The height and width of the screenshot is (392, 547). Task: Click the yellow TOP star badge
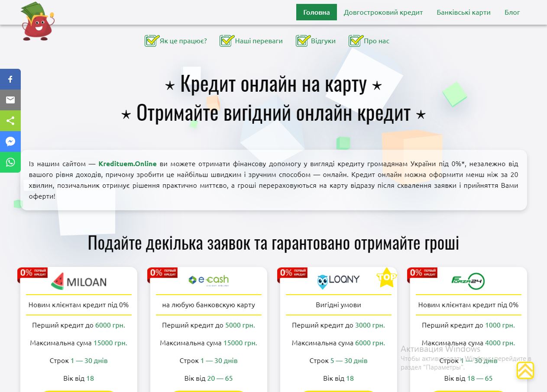point(386,277)
